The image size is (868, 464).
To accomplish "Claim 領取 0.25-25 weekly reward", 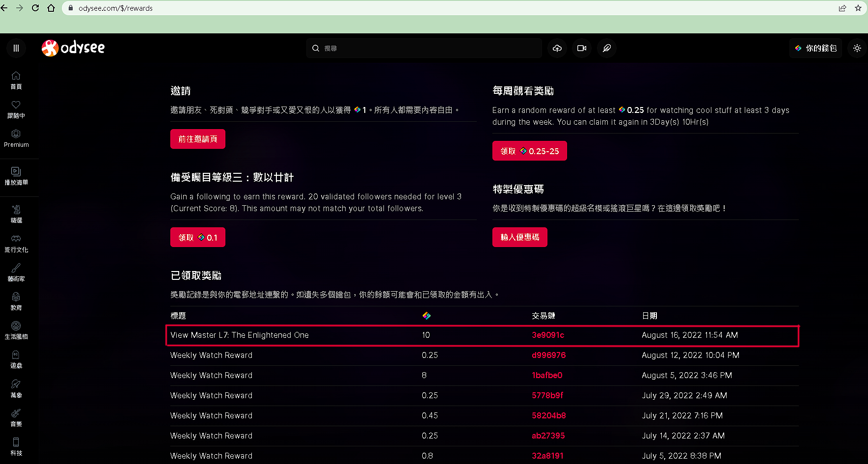I will (x=530, y=151).
